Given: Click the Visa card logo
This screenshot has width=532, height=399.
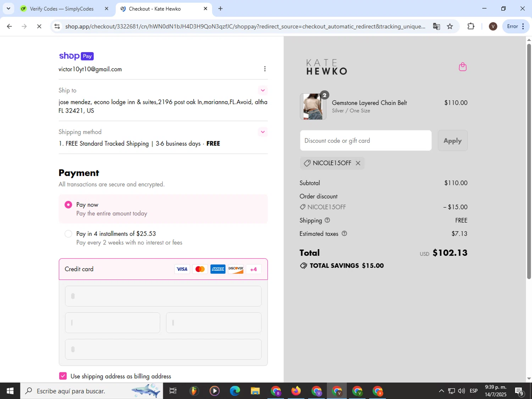Looking at the screenshot, I should click(182, 269).
